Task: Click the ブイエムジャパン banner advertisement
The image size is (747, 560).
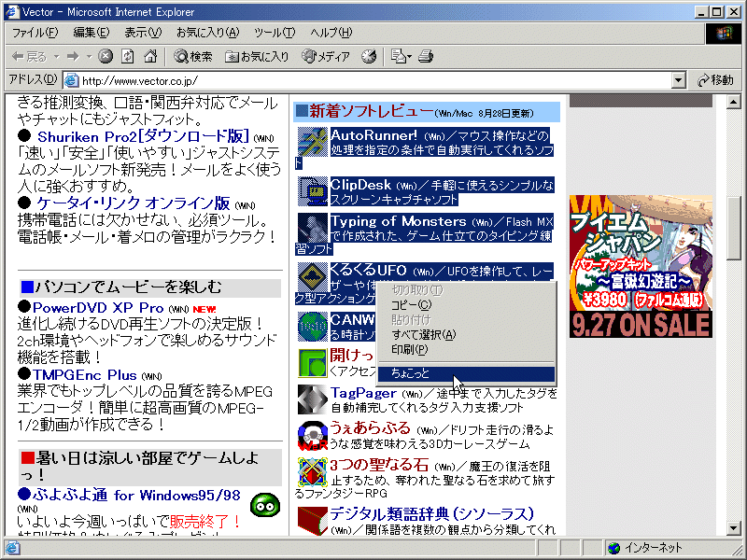Action: click(x=641, y=266)
